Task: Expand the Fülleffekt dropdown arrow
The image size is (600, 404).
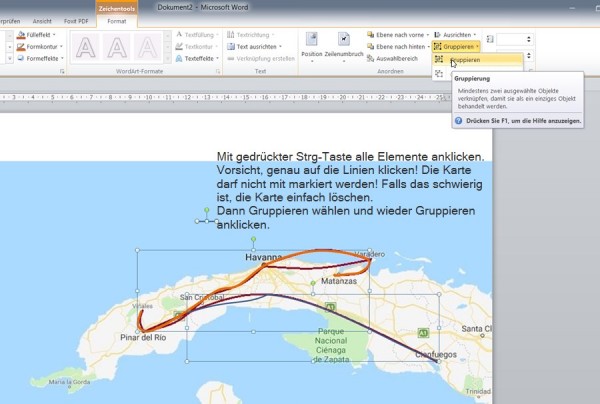Action: click(x=54, y=35)
